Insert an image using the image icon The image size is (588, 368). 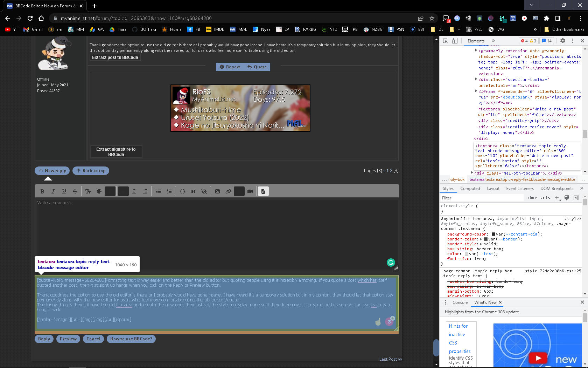[218, 191]
